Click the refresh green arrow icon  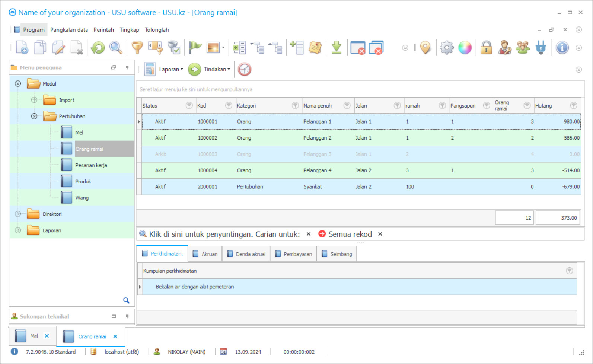click(x=98, y=48)
